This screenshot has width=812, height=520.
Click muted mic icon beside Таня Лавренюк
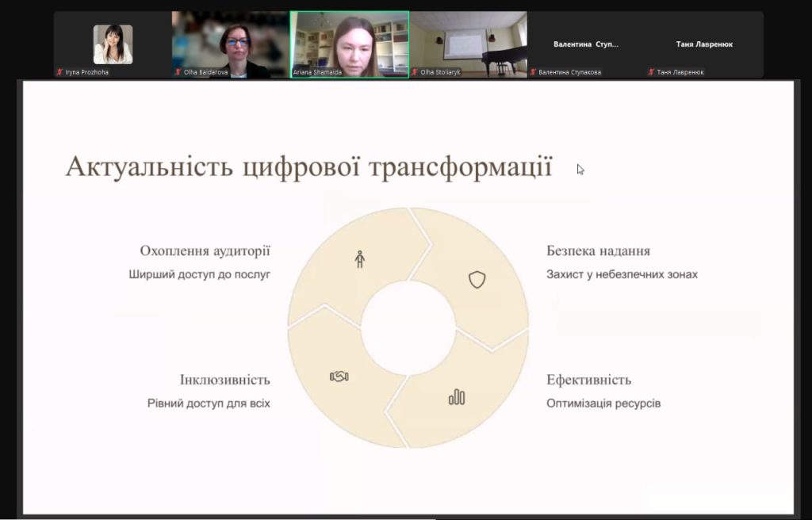coord(651,72)
